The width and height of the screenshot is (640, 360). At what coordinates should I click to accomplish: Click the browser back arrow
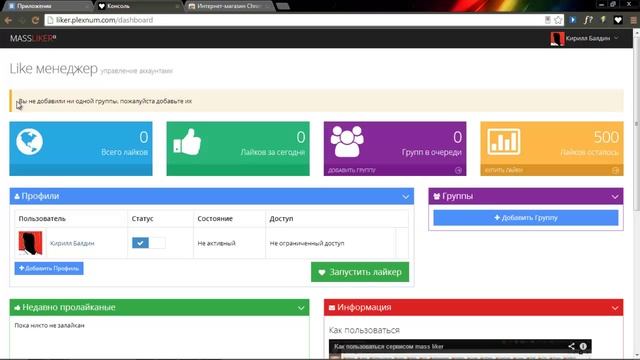click(x=8, y=20)
